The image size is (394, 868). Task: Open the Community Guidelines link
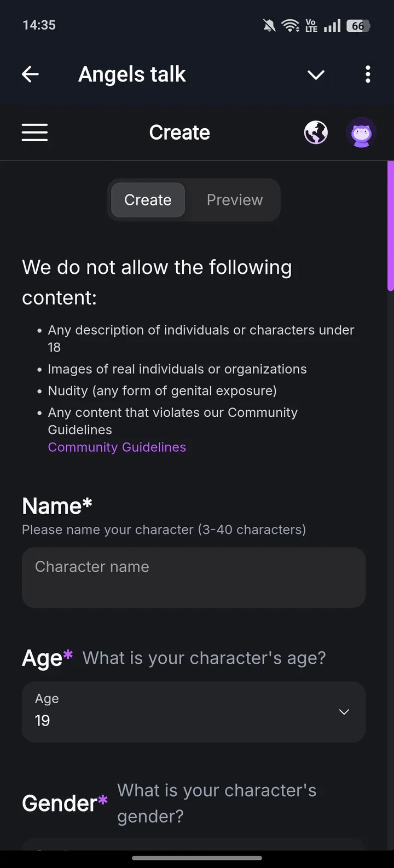pos(117,447)
